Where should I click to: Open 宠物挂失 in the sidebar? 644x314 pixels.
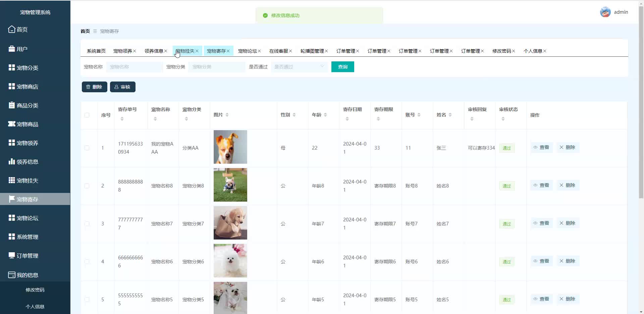click(35, 180)
